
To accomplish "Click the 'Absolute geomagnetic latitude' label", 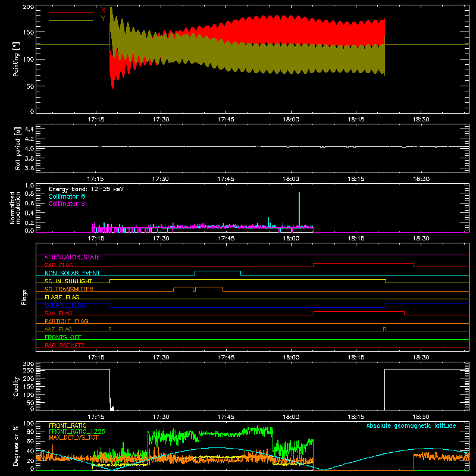I will point(411,425).
